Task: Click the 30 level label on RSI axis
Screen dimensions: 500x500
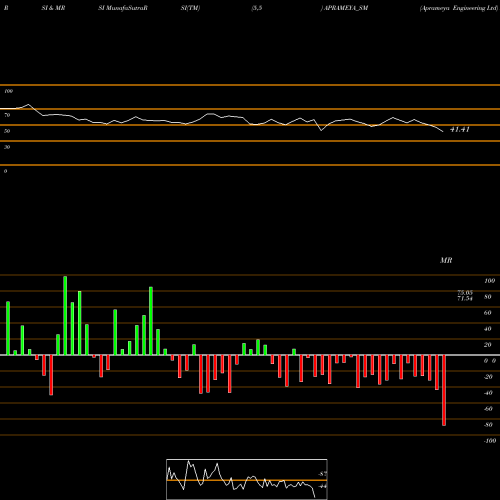Action: click(x=7, y=147)
